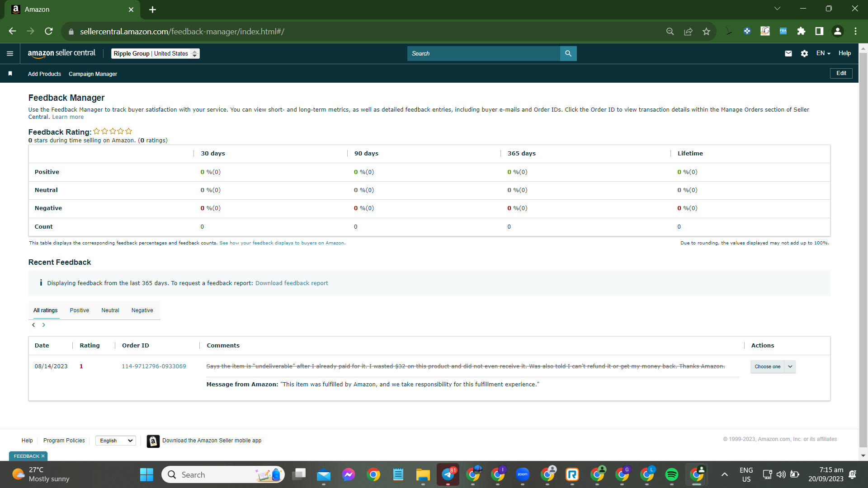Open File Explorer from the taskbar
The image size is (868, 488).
coord(423,474)
